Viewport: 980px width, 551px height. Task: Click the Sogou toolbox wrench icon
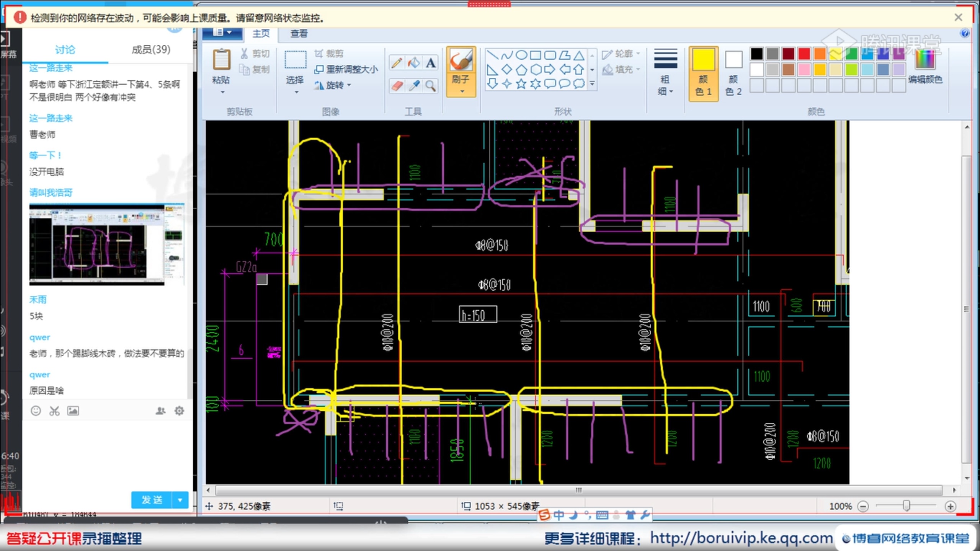click(645, 515)
